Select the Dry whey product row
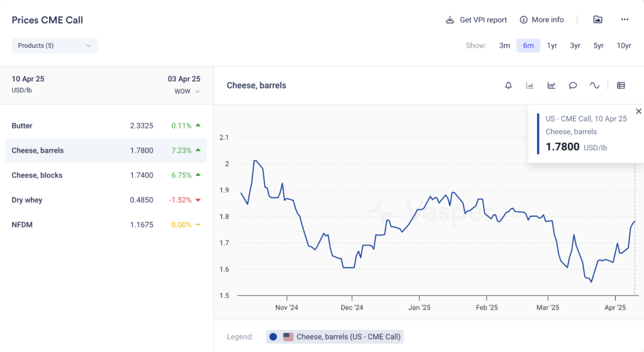Image resolution: width=644 pixels, height=352 pixels. (106, 200)
